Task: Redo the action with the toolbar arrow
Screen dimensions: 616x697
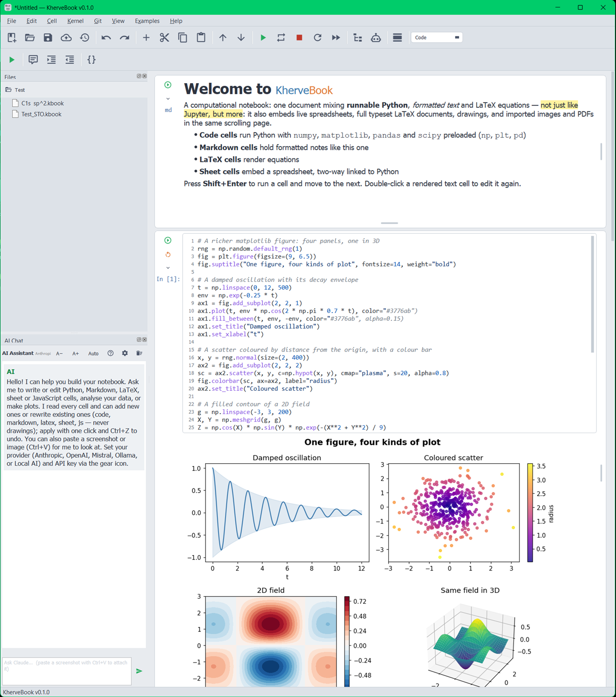Action: point(124,37)
